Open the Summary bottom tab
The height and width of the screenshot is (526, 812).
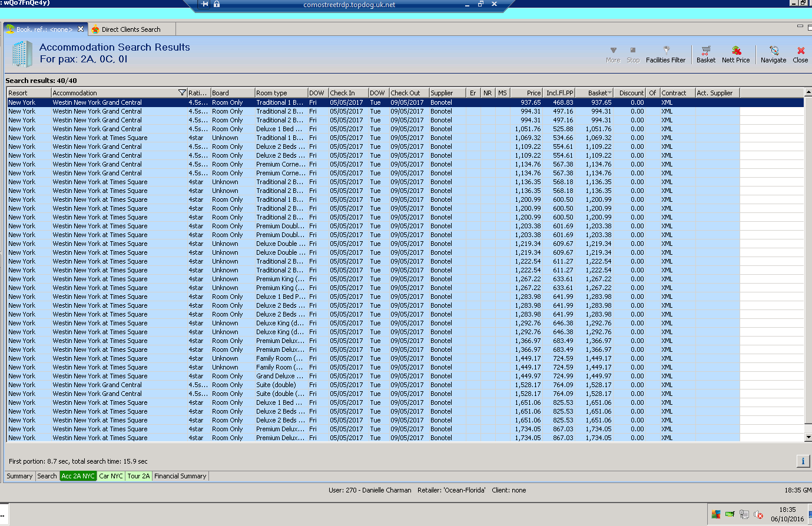point(19,476)
